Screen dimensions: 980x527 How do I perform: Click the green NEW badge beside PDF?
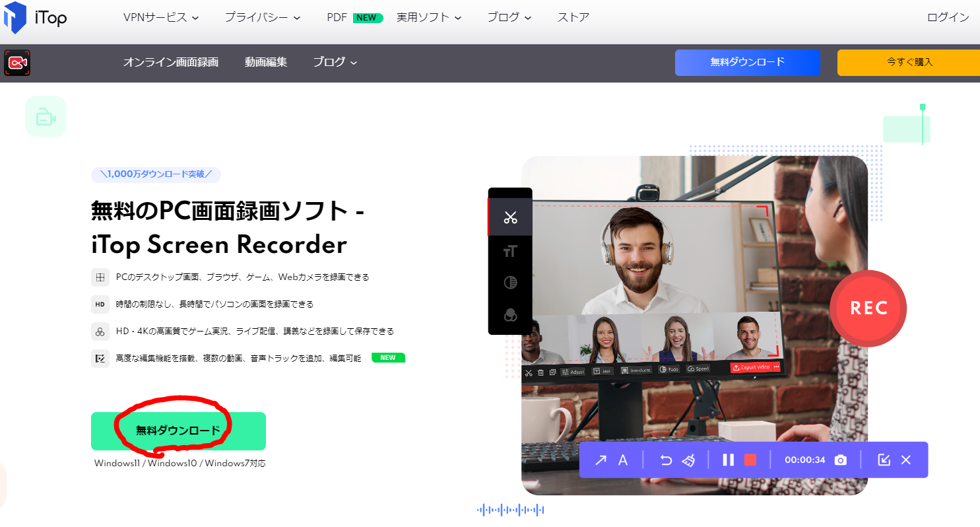368,18
